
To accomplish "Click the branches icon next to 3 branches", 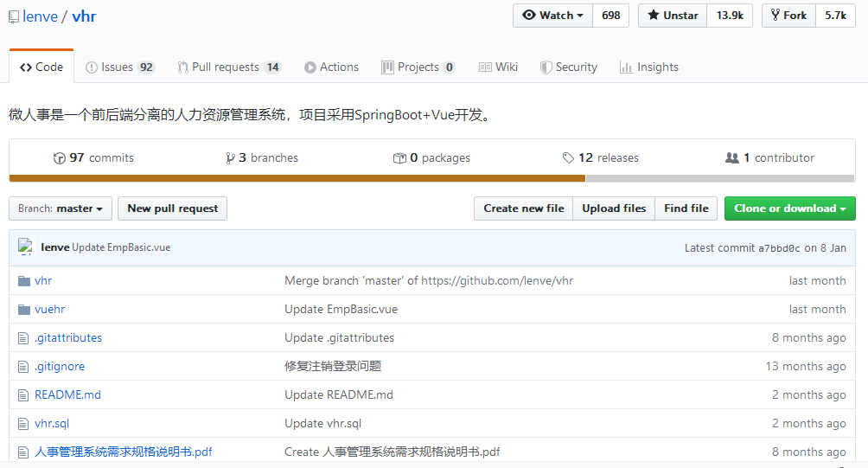I will point(230,158).
